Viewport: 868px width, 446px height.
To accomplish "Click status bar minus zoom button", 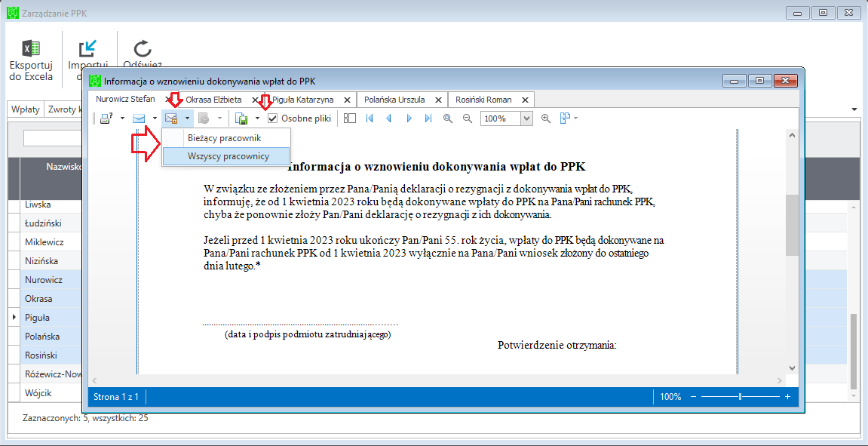I will (x=693, y=397).
